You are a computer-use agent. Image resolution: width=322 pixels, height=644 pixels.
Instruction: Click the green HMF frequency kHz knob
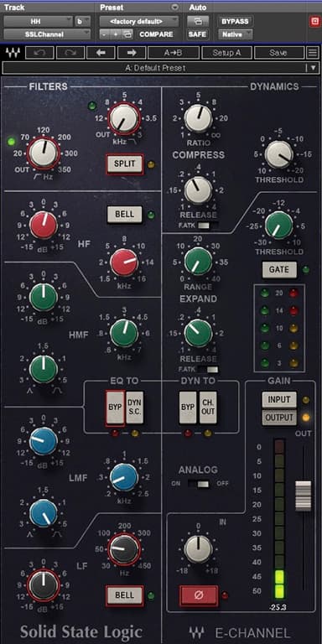tap(124, 333)
